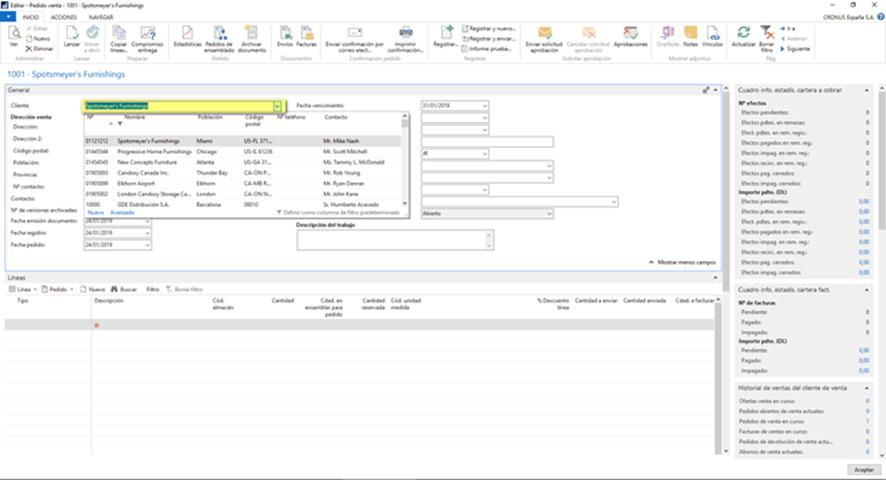
Task: Switch to the NAVEGAR ribbon tab
Action: 101,17
